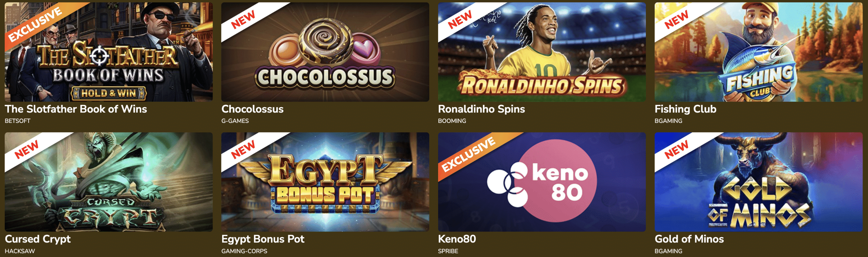Open the Cursed Crypt game thumbnail

point(108,182)
